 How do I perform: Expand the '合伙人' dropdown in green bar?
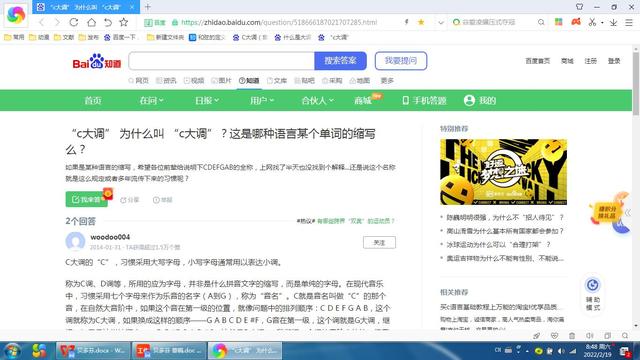tap(318, 100)
